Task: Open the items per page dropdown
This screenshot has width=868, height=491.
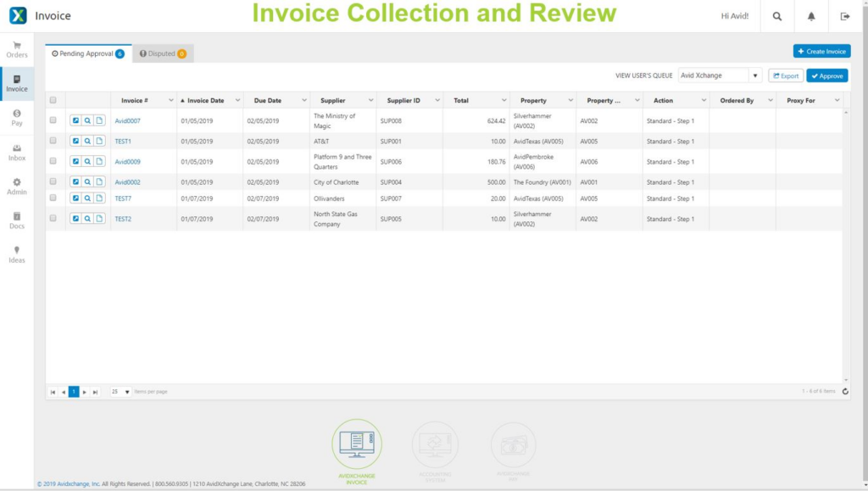Action: click(x=120, y=392)
